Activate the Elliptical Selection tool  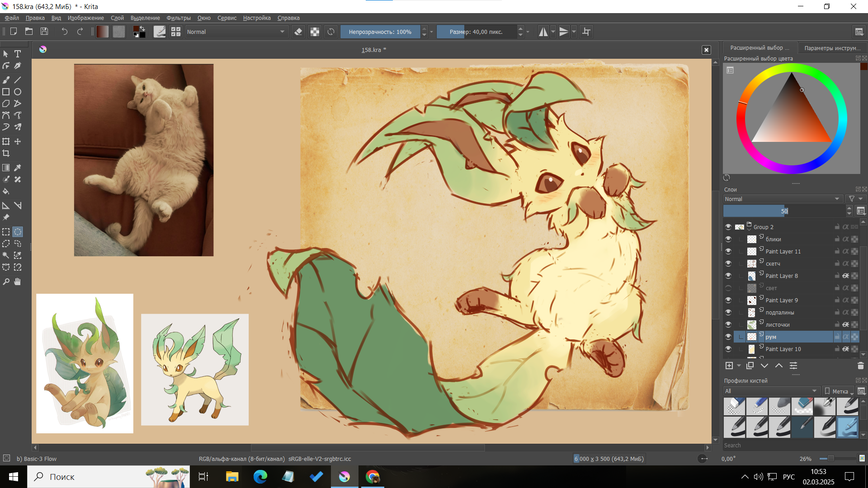(18, 232)
